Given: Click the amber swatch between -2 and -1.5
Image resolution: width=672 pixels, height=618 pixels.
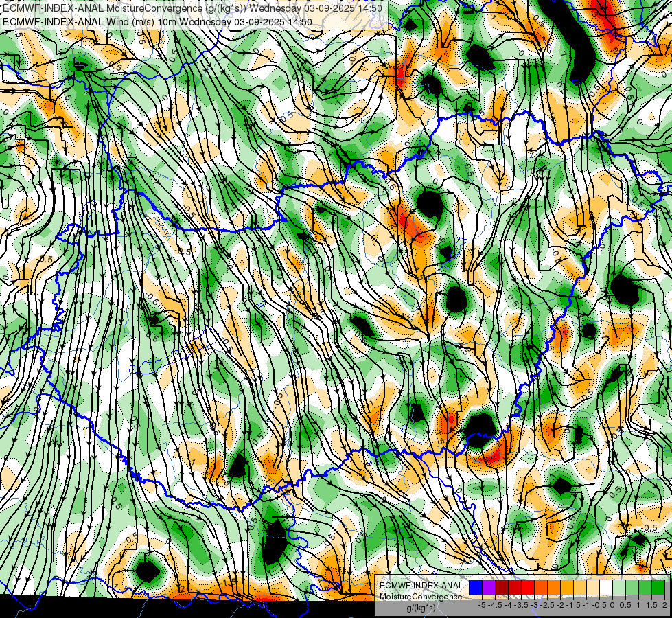Looking at the screenshot, I should pos(567,587).
